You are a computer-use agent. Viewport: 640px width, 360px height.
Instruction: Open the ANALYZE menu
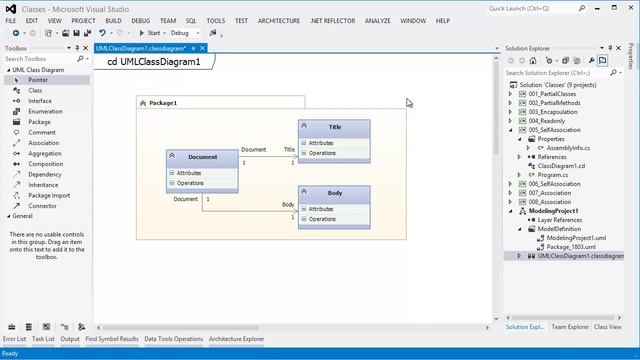[378, 21]
